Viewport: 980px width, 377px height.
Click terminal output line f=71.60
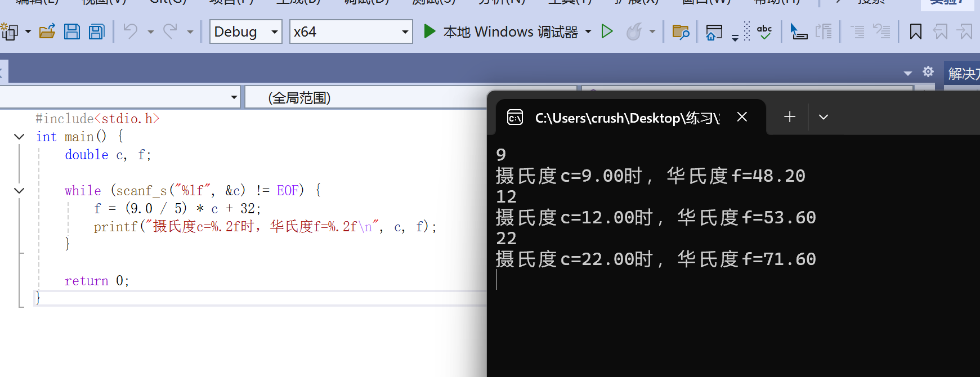(656, 259)
